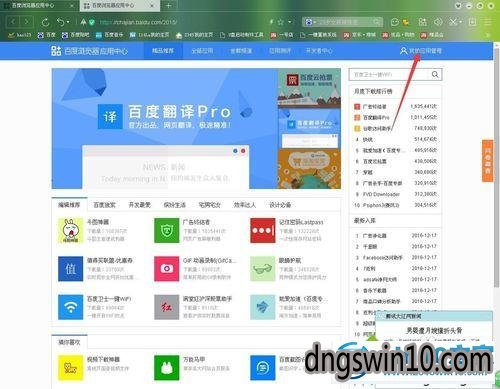Image resolution: width=500 pixels, height=389 pixels.
Task: Click the browser back arrow
Action: click(x=13, y=22)
